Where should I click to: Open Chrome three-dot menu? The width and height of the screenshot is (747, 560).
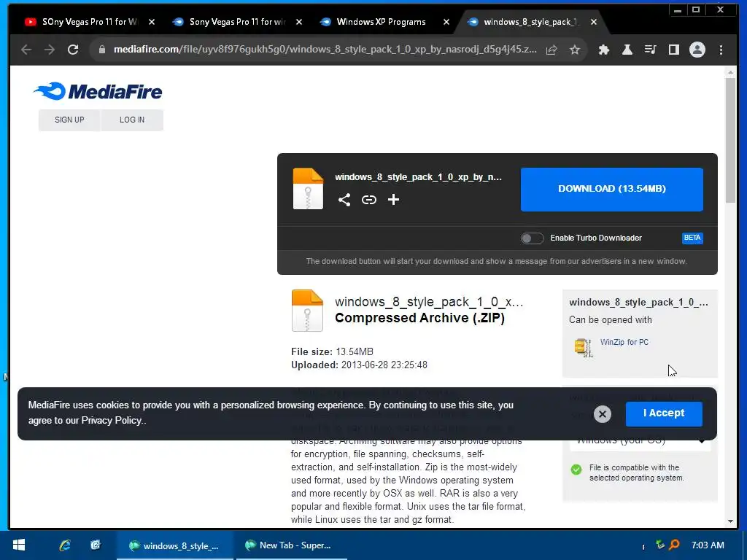click(721, 50)
